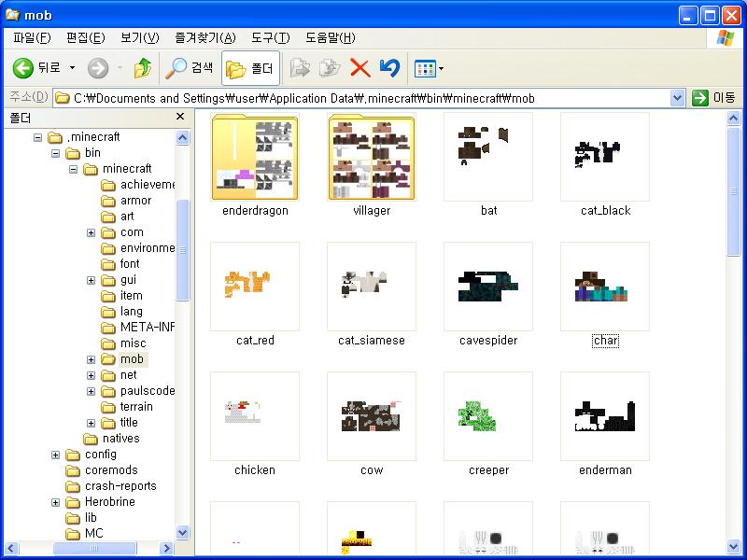Delete with the red X toolbar icon
Image resolution: width=747 pixels, height=560 pixels.
[360, 68]
